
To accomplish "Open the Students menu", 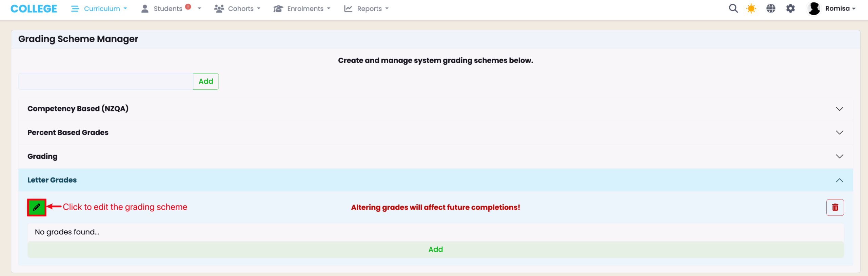I will [168, 8].
